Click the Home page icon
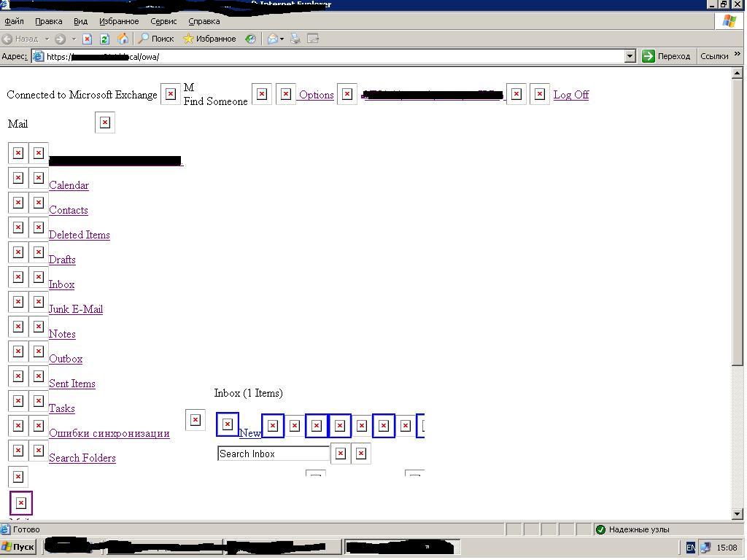The image size is (747, 560). 123,39
